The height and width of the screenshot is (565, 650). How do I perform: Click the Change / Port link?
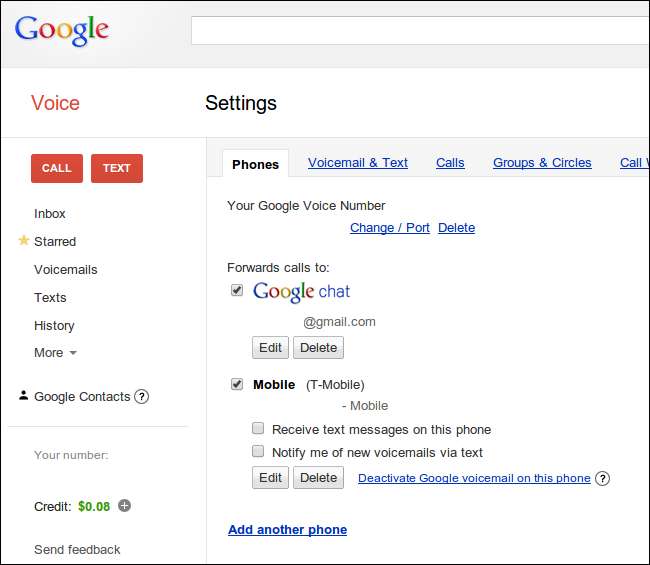[390, 228]
